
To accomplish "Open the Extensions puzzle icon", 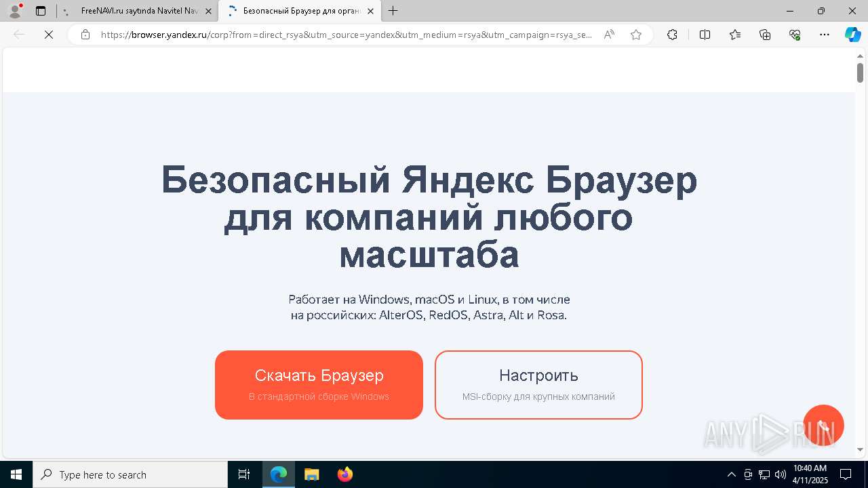I will 672,35.
